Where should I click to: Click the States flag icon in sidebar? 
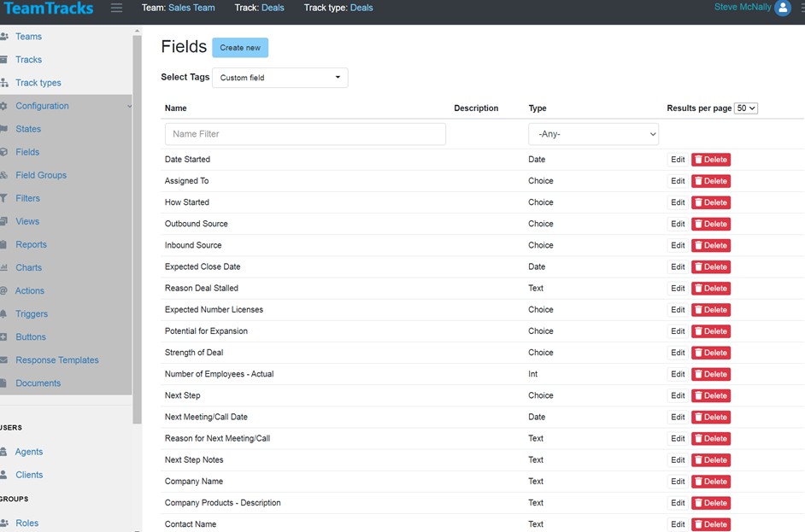[x=4, y=129]
